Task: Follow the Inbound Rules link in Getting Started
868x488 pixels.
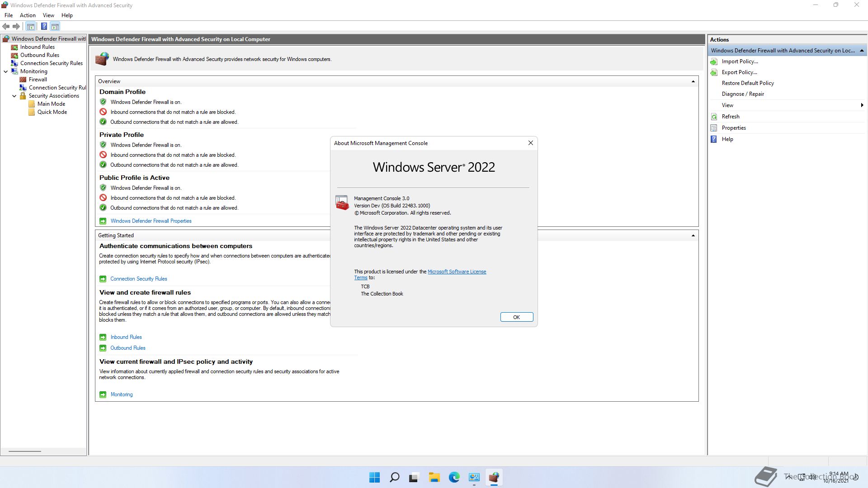Action: 126,337
